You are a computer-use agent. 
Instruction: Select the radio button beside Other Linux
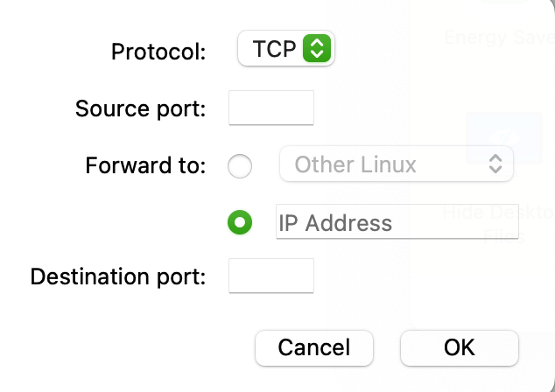240,165
